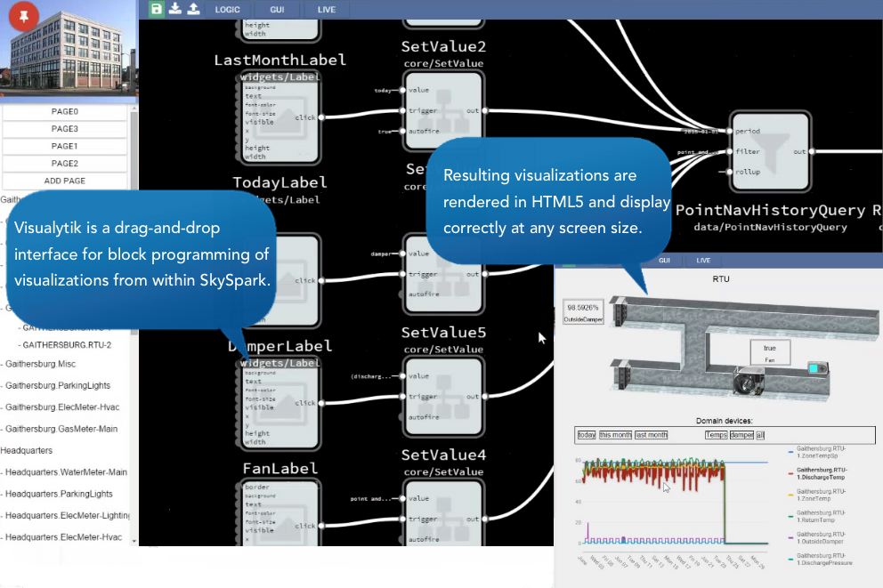Viewport: 883px width, 588px height.
Task: Click the building photo thumbnail
Action: (x=69, y=48)
